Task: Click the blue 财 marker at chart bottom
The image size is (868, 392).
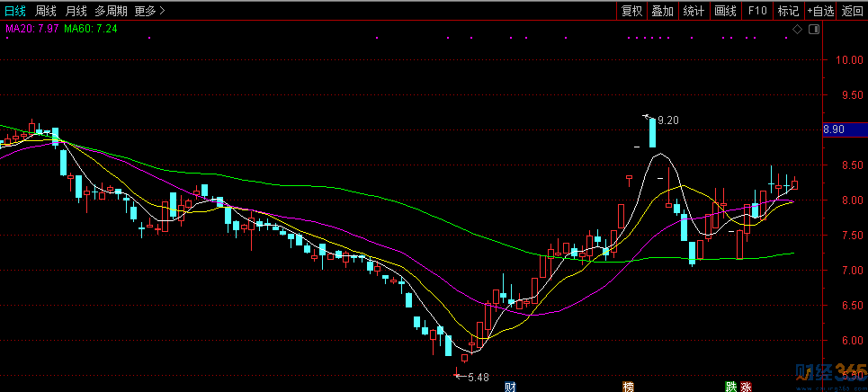Action: point(510,387)
